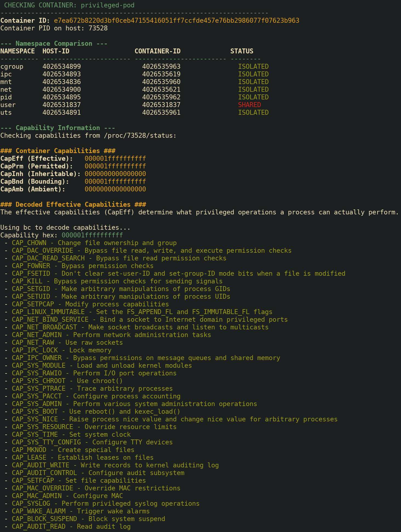Click the 'Namespace Comparison' section header
Viewport: 401px width, 532px height.
[x=54, y=44]
